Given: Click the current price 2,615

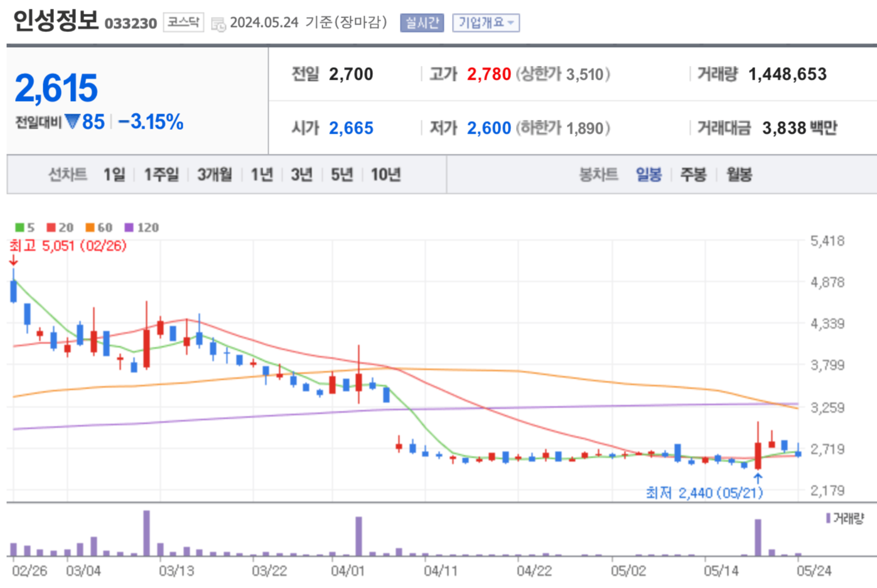Looking at the screenshot, I should pos(56,88).
